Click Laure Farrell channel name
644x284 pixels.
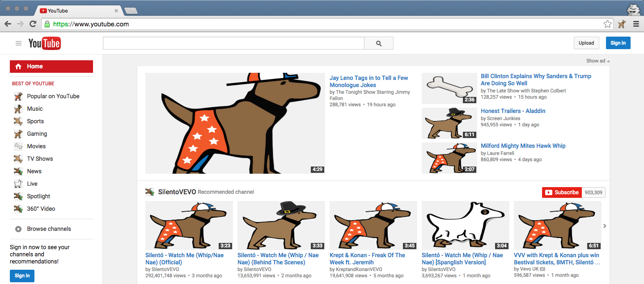tap(500, 153)
